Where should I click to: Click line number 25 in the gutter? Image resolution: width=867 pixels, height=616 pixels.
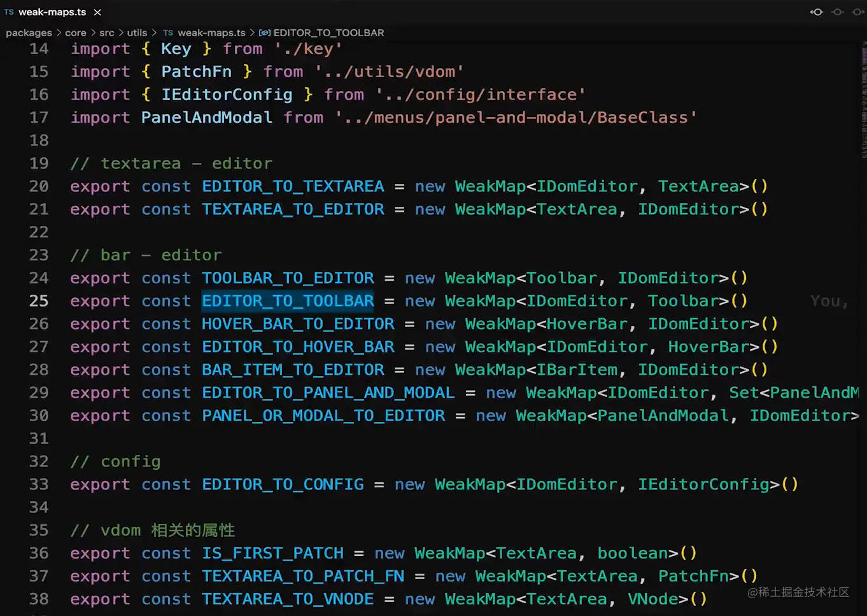39,301
